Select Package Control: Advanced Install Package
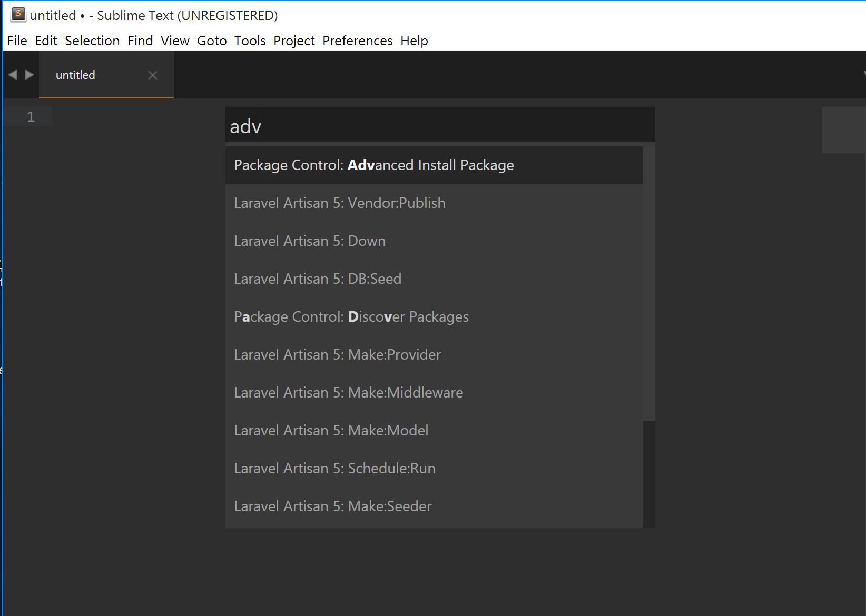This screenshot has height=616, width=866. (434, 165)
